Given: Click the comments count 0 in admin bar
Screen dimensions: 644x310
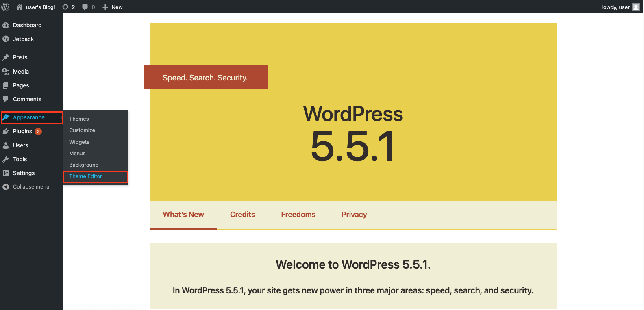Looking at the screenshot, I should point(93,7).
